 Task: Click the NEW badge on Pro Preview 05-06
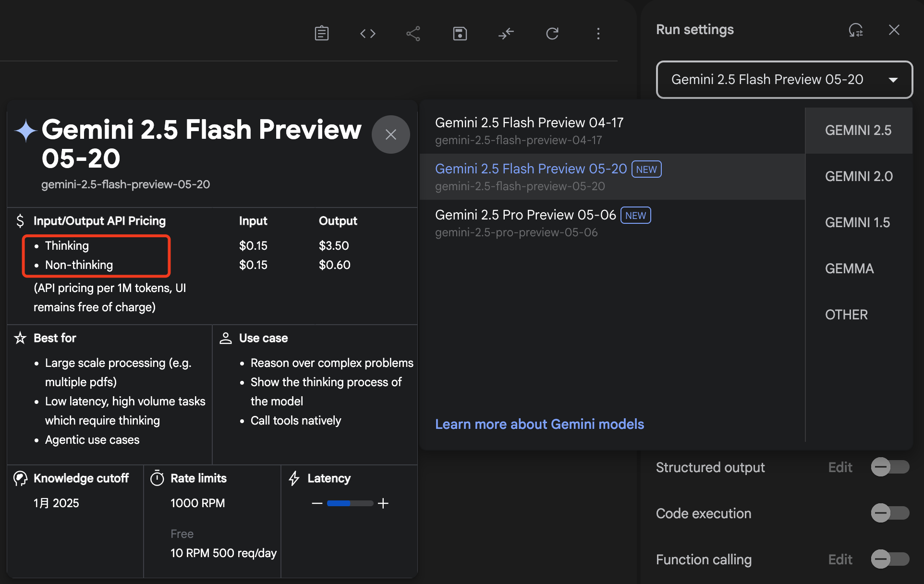tap(635, 215)
